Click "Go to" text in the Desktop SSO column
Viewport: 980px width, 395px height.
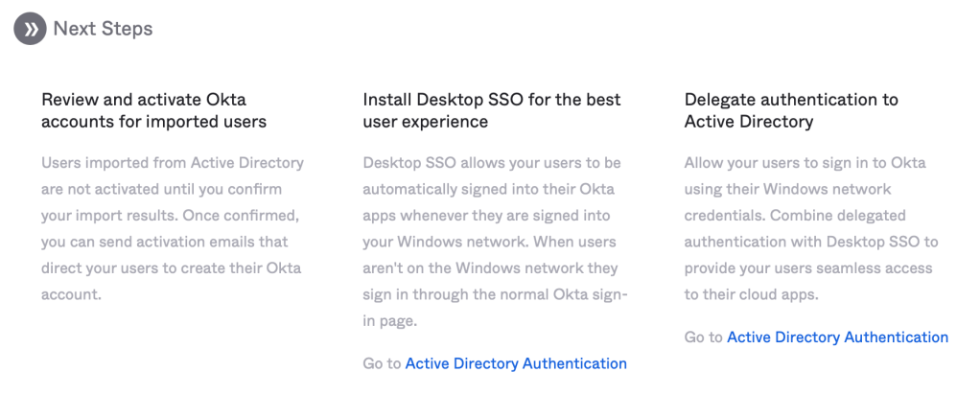[382, 363]
